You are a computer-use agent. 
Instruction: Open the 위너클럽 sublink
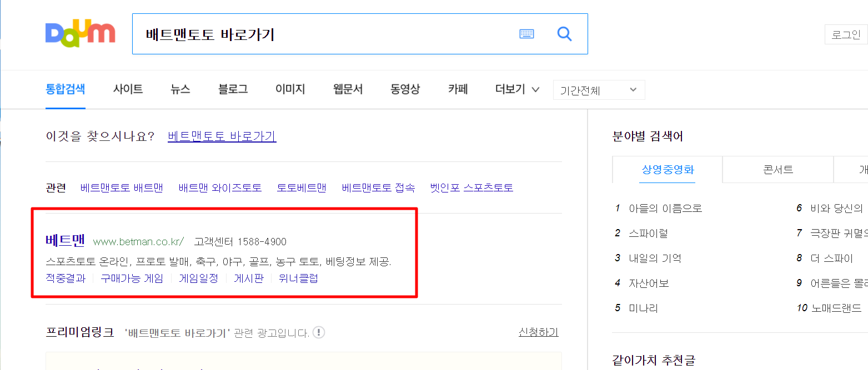[299, 278]
